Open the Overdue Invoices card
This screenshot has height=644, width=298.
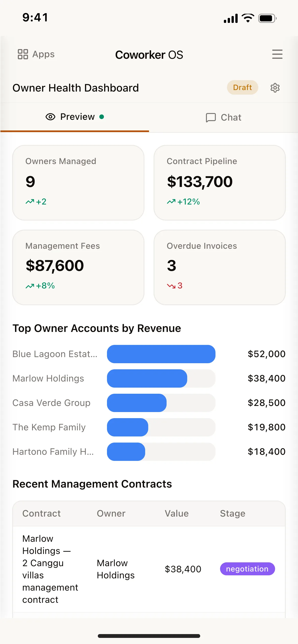[220, 267]
